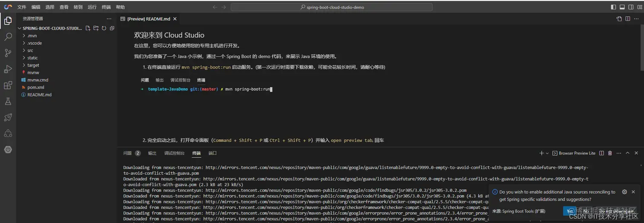Collapse all folders in explorer
The width and height of the screenshot is (644, 223).
[x=112, y=28]
